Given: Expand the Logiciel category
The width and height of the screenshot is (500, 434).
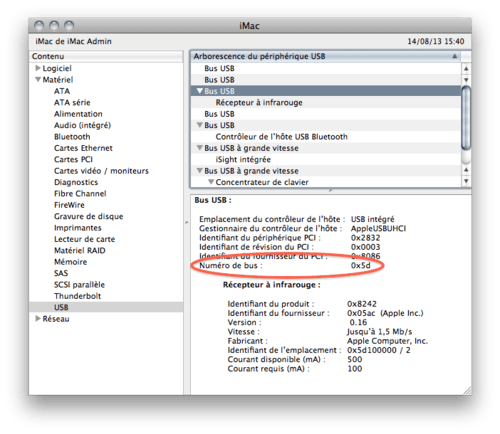Looking at the screenshot, I should tap(38, 68).
